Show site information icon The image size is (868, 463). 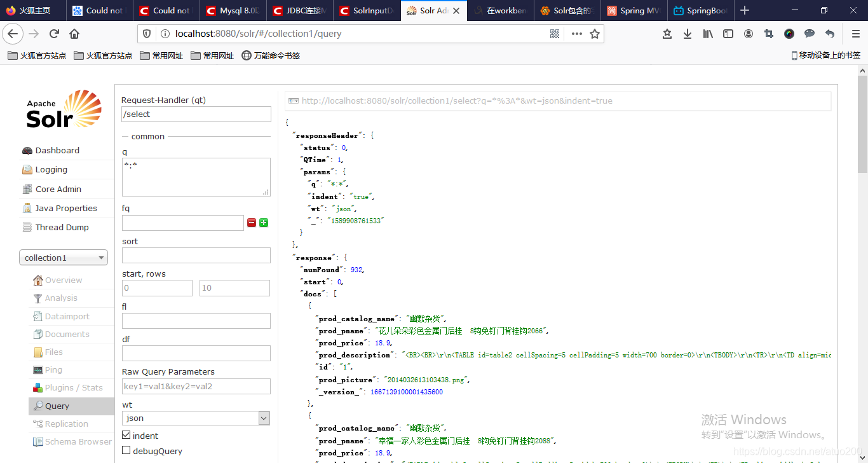tap(165, 34)
